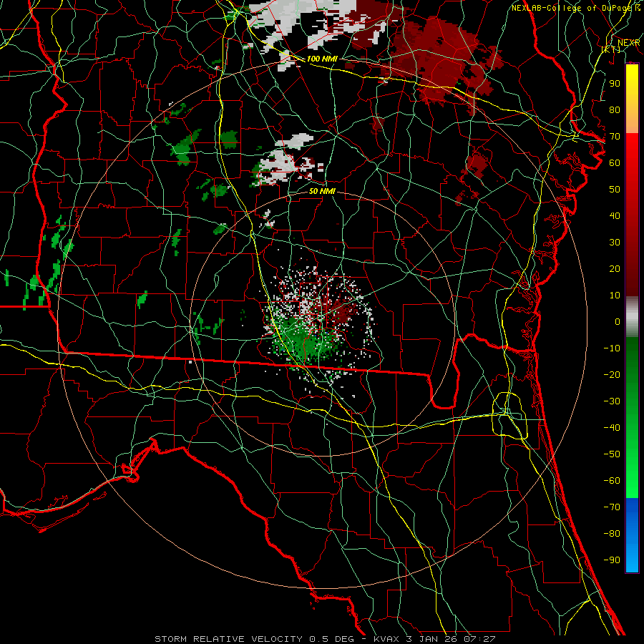Select the -70 value on the velocity scale
The width and height of the screenshot is (644, 644).
click(612, 507)
